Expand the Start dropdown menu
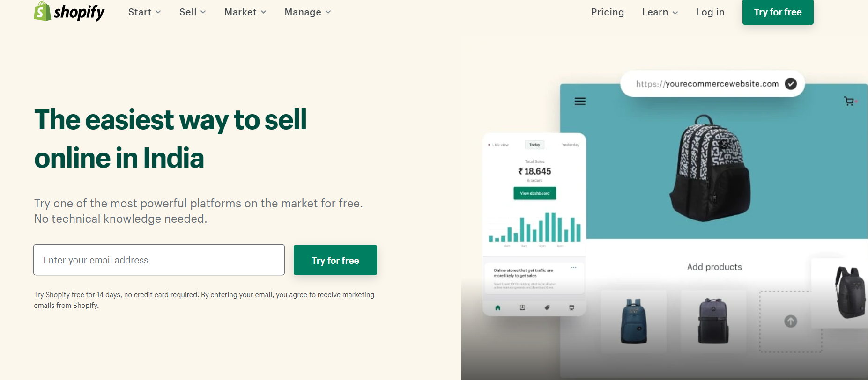Viewport: 868px width, 380px height. click(x=145, y=12)
